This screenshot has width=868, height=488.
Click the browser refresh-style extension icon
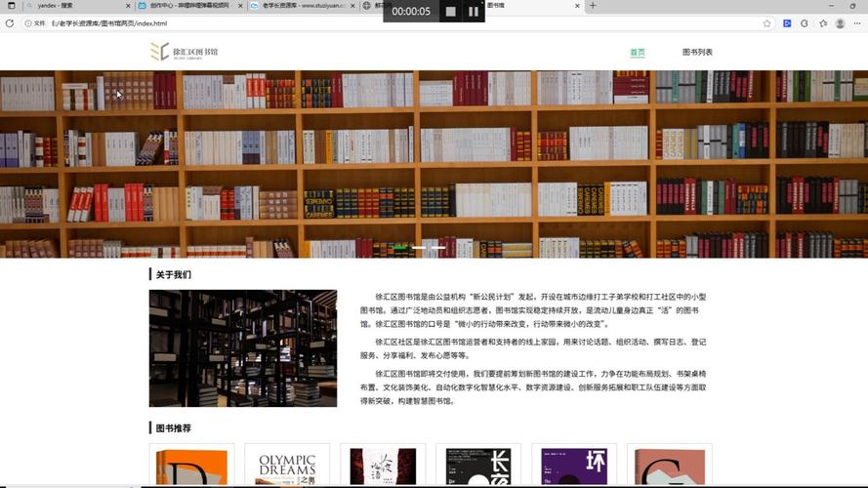point(805,23)
